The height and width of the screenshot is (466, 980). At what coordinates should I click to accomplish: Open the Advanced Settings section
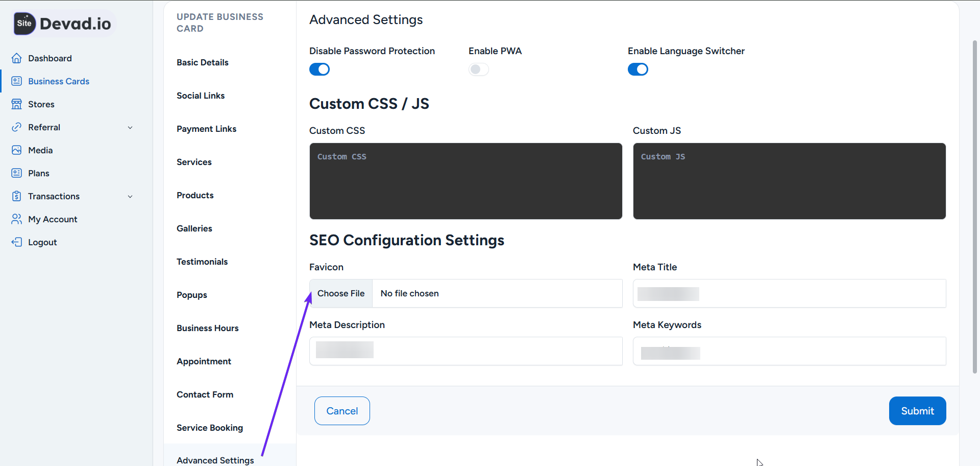pyautogui.click(x=215, y=459)
